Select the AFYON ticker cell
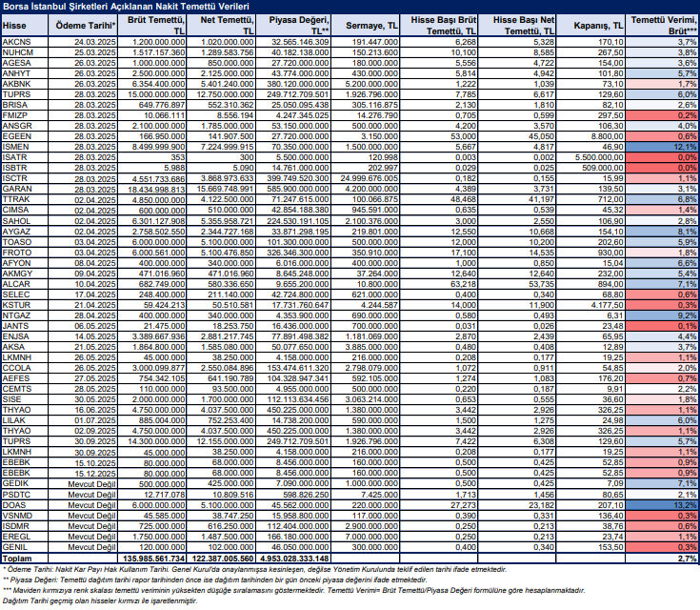Viewport: 700px width, 610px height. [25, 263]
